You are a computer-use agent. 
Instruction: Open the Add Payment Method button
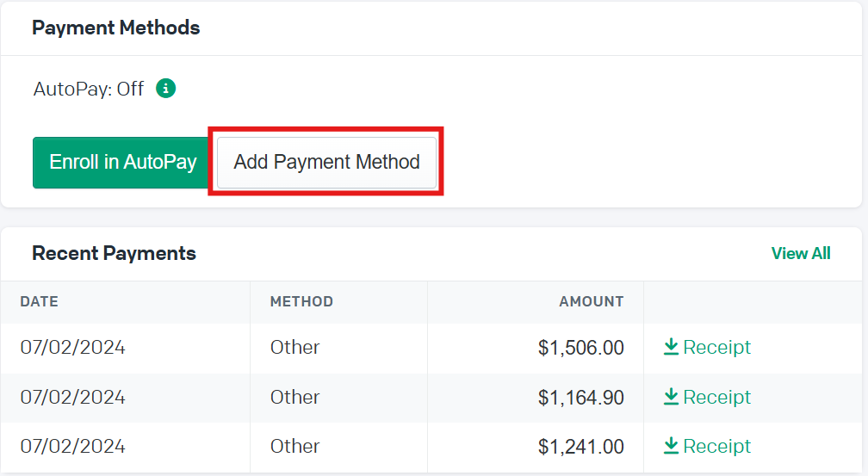click(x=326, y=162)
